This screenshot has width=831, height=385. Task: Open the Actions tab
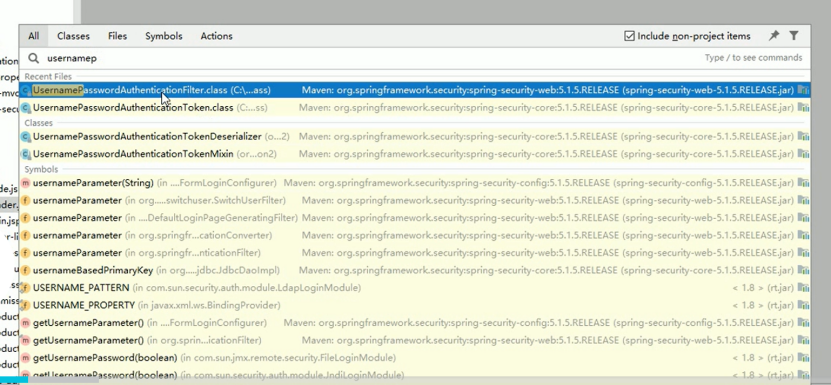click(216, 36)
